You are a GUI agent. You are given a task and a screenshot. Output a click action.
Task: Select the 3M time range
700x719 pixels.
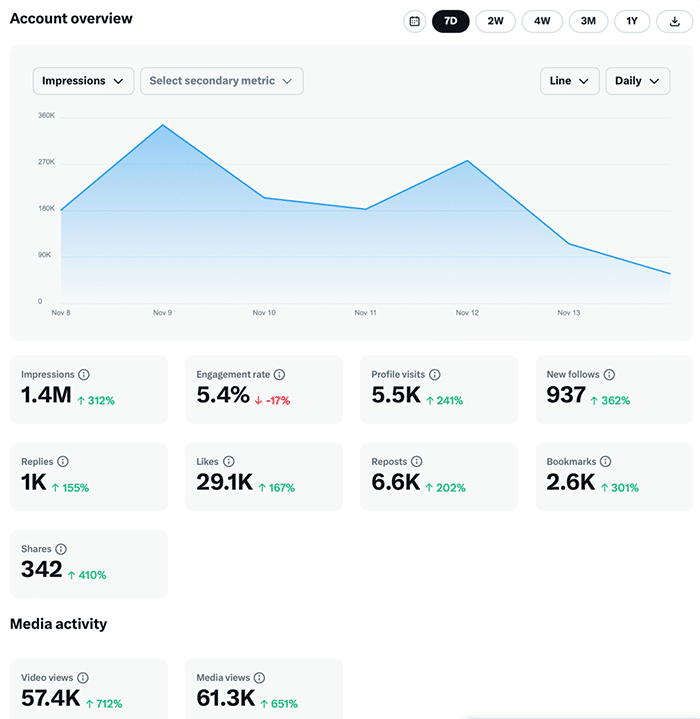coord(588,21)
